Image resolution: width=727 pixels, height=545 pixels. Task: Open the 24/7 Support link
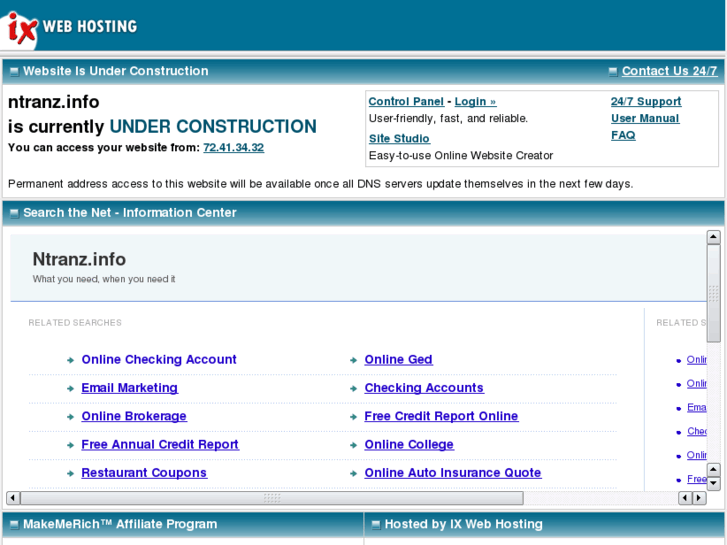point(646,101)
